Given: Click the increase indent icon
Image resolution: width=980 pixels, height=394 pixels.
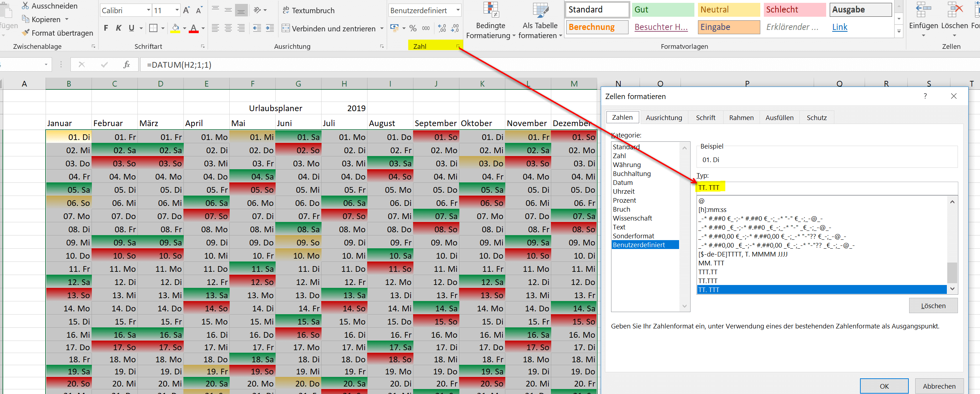Looking at the screenshot, I should pyautogui.click(x=270, y=28).
